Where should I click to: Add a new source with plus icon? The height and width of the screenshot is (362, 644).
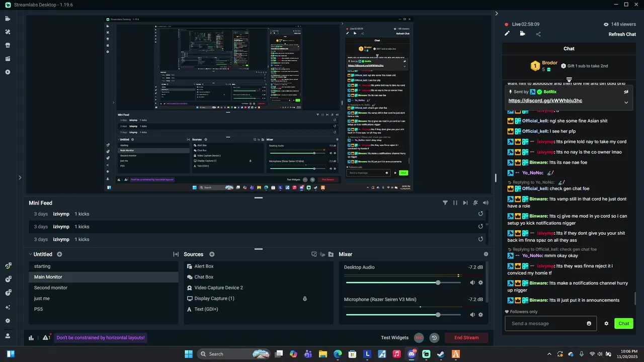pyautogui.click(x=212, y=254)
